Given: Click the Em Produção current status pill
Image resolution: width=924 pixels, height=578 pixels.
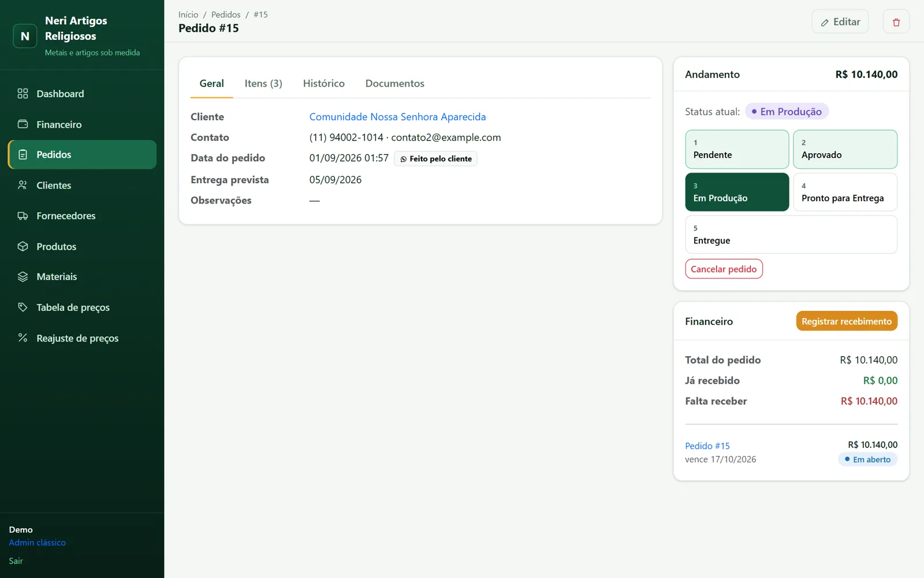Looking at the screenshot, I should [787, 112].
